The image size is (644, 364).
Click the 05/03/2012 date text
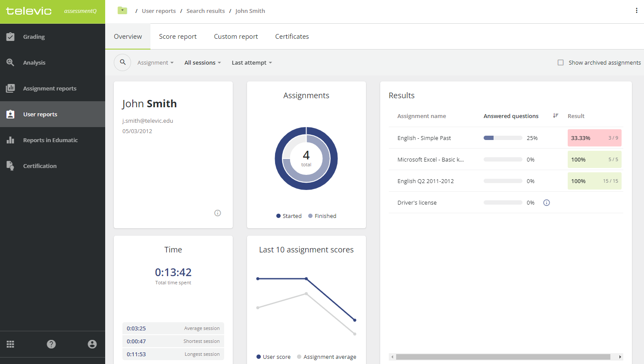(137, 131)
